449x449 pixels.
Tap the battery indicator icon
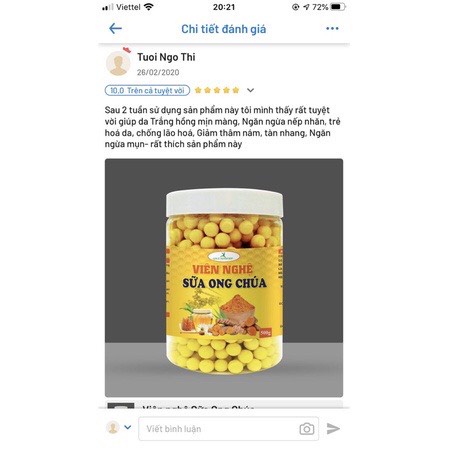click(338, 7)
